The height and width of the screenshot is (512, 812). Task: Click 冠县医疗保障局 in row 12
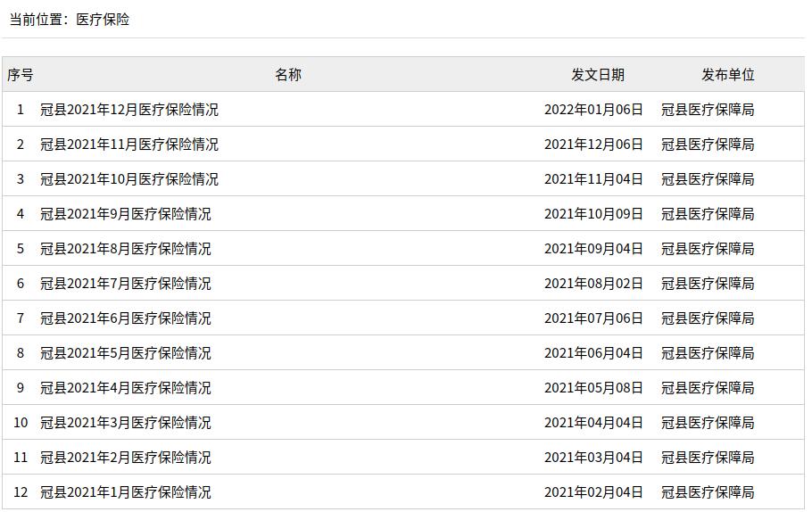(x=708, y=492)
